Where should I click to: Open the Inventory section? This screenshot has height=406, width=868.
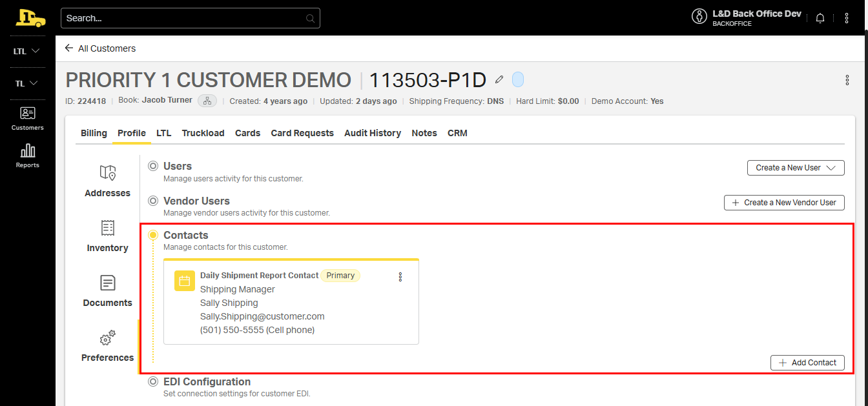(107, 236)
